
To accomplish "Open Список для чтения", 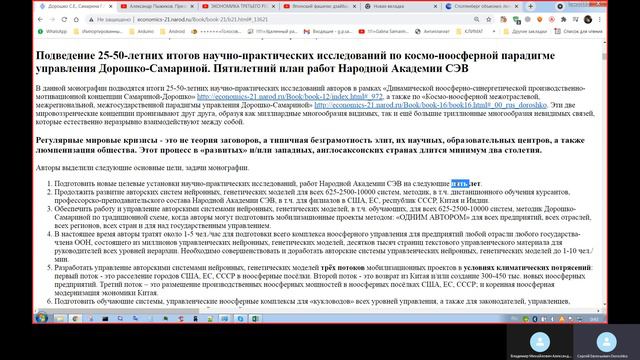I will tap(578, 31).
